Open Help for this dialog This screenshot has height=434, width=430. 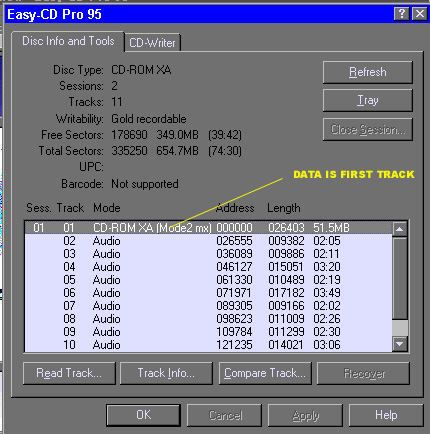pos(386,415)
